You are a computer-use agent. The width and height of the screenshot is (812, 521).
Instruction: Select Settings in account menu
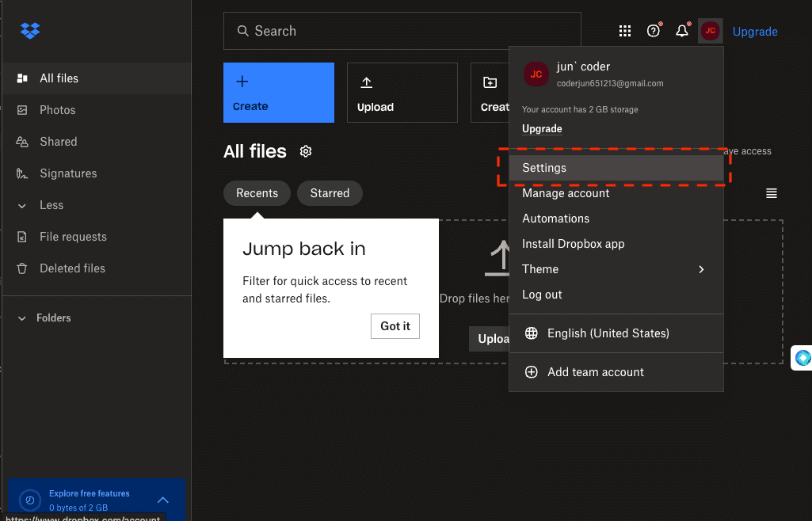[x=616, y=168]
